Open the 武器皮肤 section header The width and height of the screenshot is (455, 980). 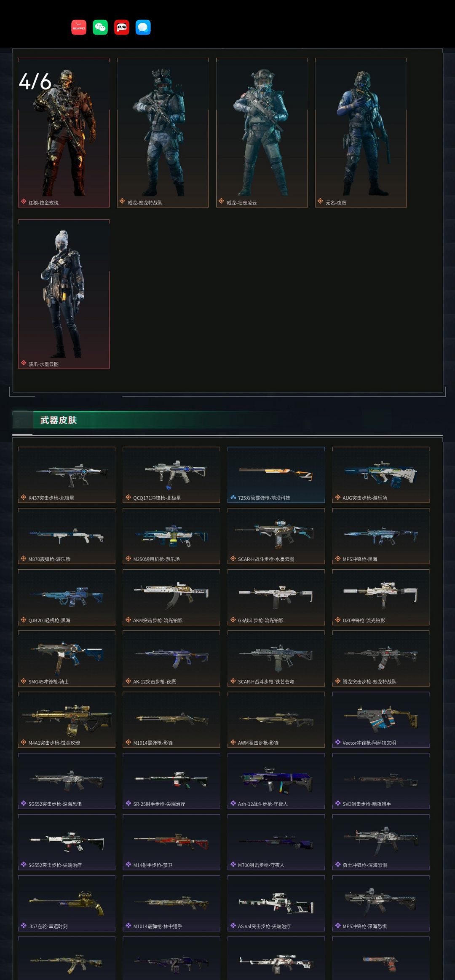tap(59, 420)
